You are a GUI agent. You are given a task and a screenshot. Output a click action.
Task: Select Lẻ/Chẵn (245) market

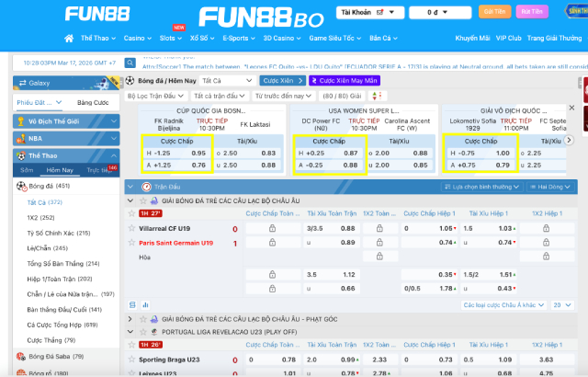47,248
